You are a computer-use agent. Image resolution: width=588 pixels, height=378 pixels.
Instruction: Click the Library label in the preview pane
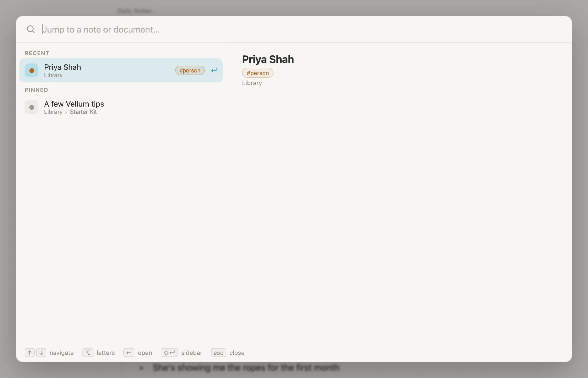[252, 83]
